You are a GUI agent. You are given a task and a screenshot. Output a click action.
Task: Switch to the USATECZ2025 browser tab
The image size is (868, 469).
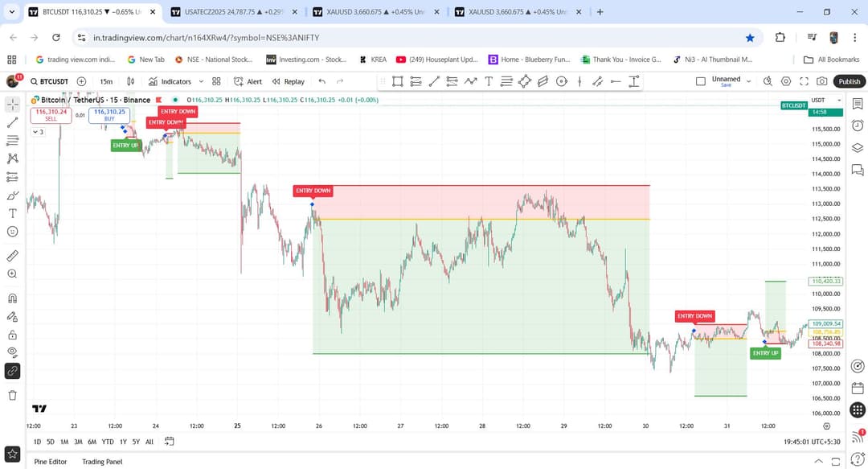(x=234, y=11)
